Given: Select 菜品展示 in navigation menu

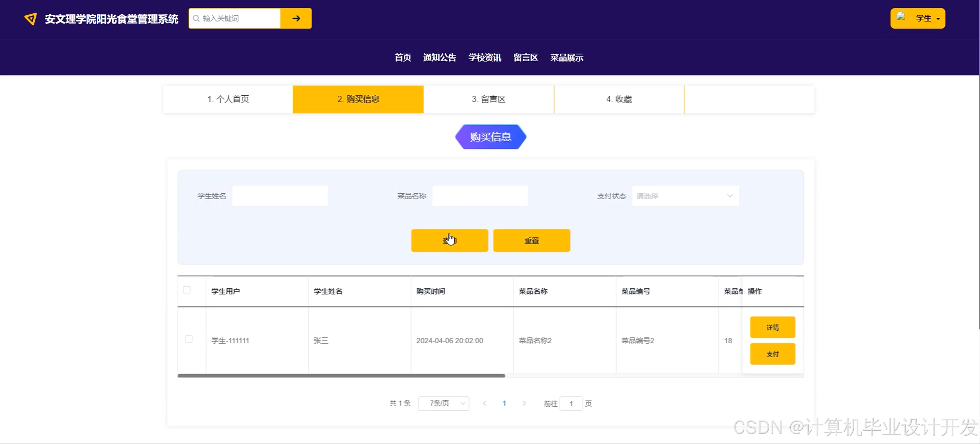Looking at the screenshot, I should (x=566, y=58).
